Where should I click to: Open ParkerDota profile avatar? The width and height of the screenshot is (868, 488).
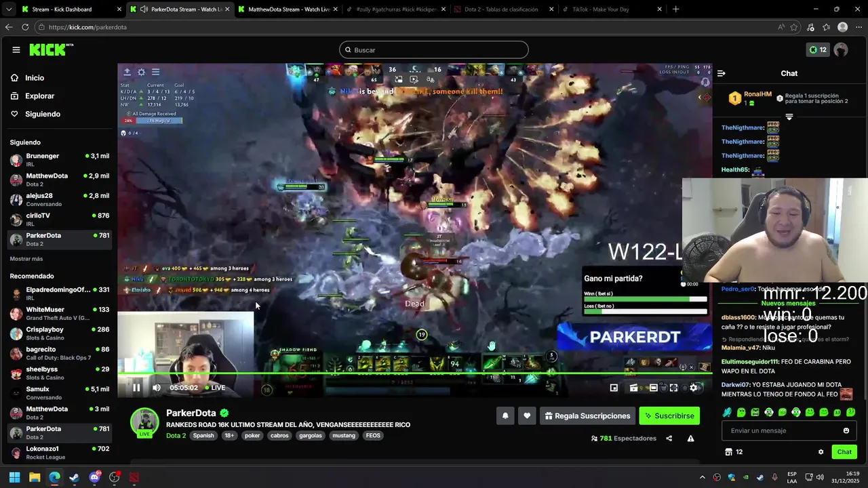tap(144, 422)
